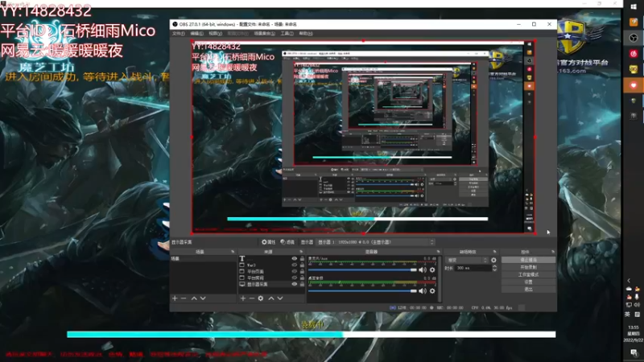Move the scene down in the list

click(203, 298)
